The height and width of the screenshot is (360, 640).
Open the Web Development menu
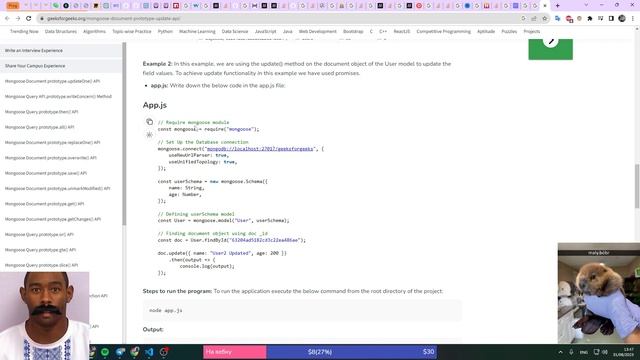click(x=318, y=31)
